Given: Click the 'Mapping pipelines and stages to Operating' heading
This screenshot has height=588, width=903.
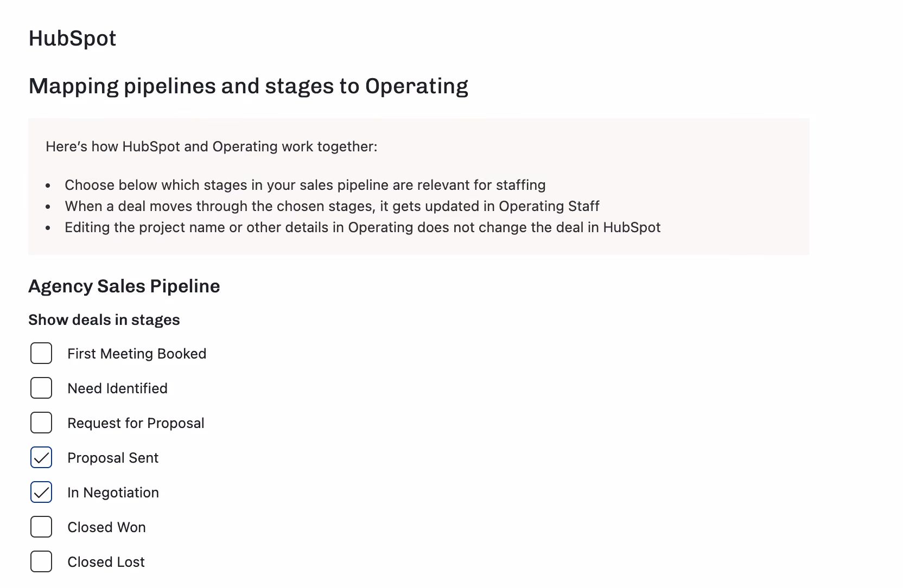Looking at the screenshot, I should 249,86.
